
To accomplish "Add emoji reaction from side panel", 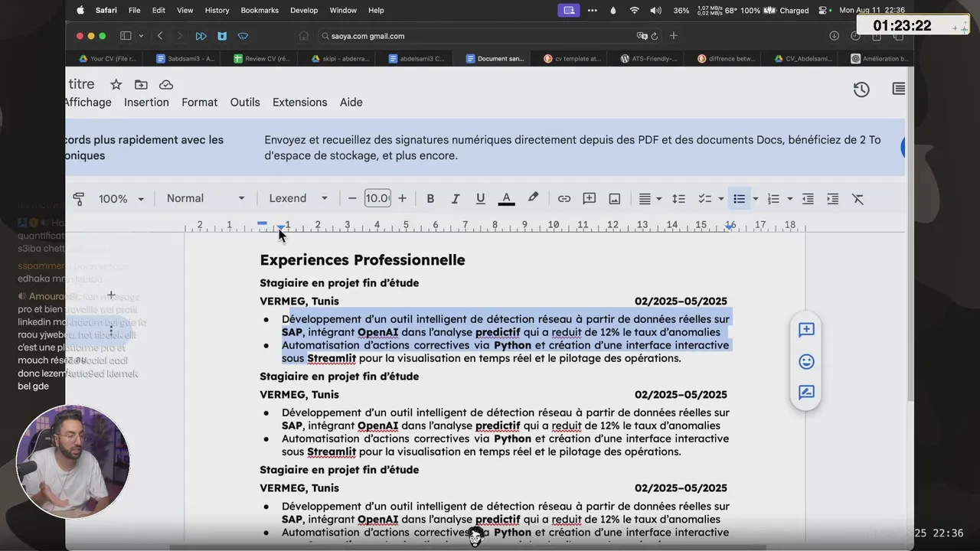I will click(806, 361).
